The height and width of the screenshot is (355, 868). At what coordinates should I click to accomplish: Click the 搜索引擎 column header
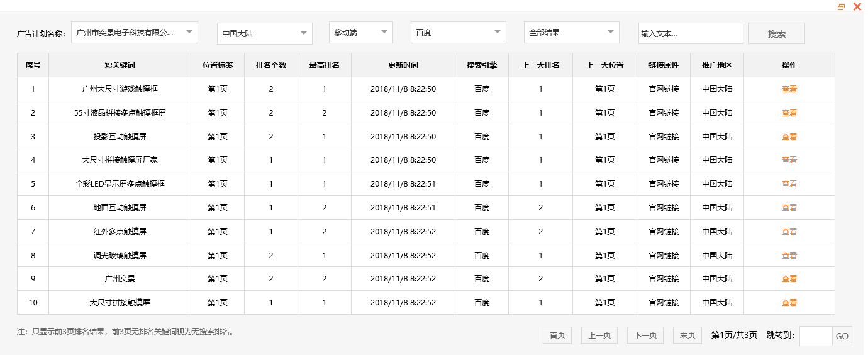tap(482, 65)
